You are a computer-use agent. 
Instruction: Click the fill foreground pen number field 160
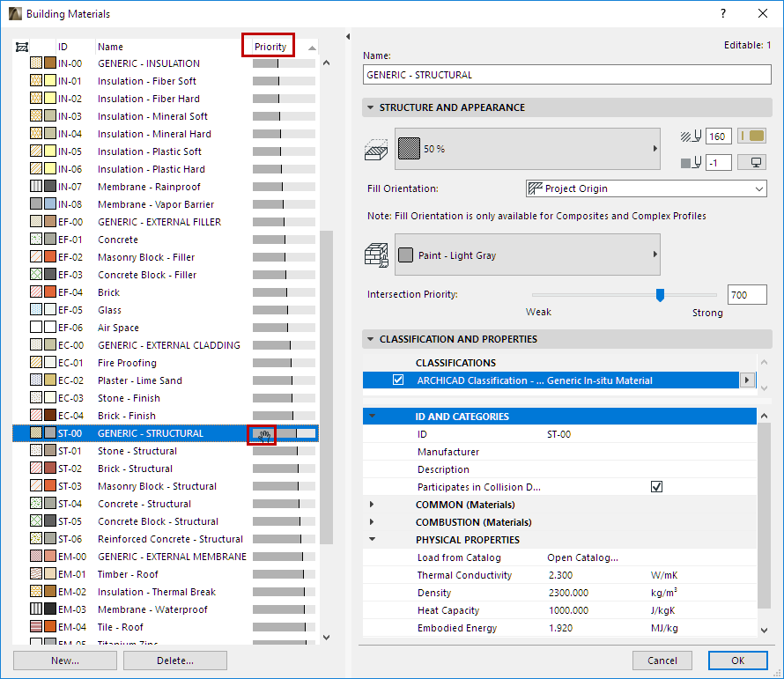coord(719,136)
